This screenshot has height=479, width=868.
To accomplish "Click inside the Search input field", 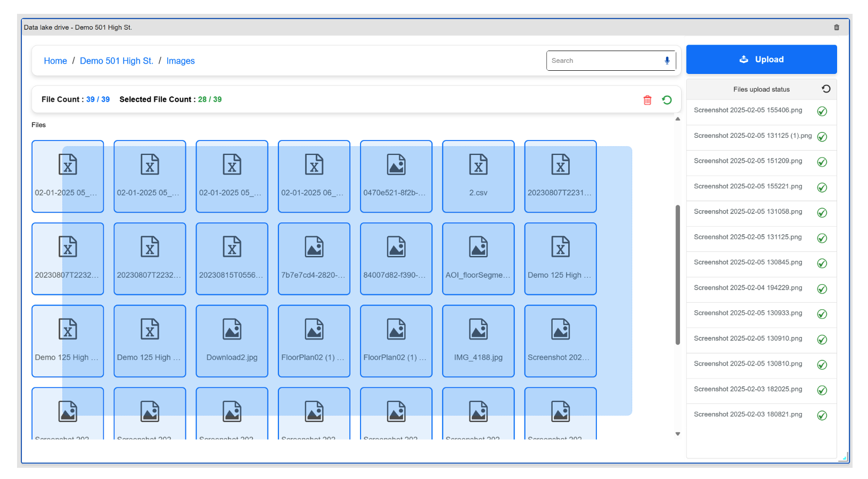I will pyautogui.click(x=596, y=60).
